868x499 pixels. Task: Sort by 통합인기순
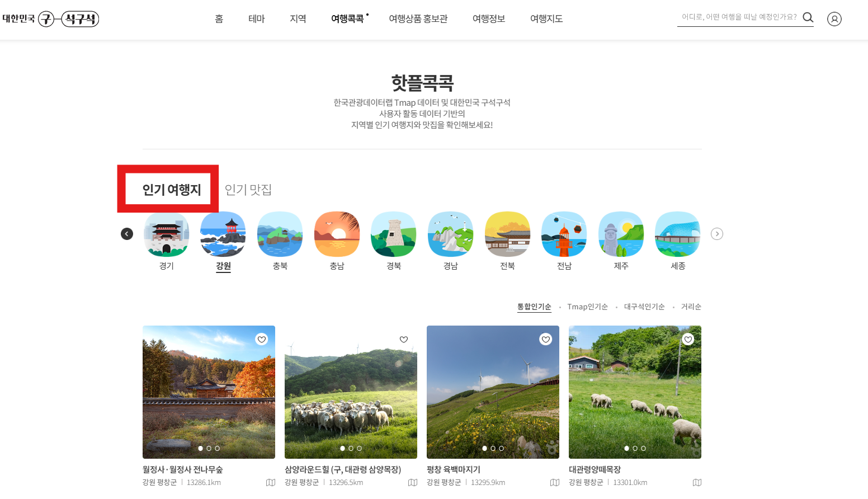coord(534,307)
